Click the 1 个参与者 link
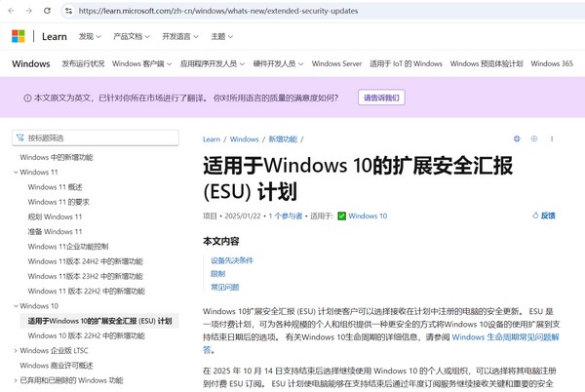 point(286,216)
